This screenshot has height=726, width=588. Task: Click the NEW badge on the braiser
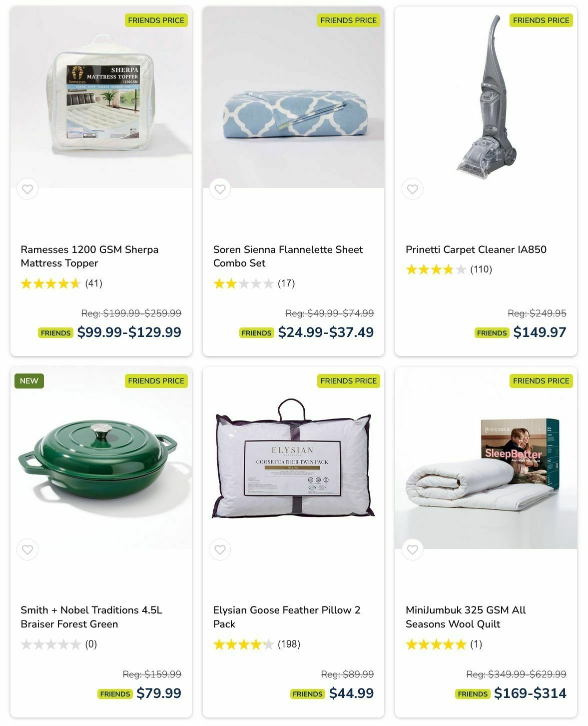click(x=29, y=380)
